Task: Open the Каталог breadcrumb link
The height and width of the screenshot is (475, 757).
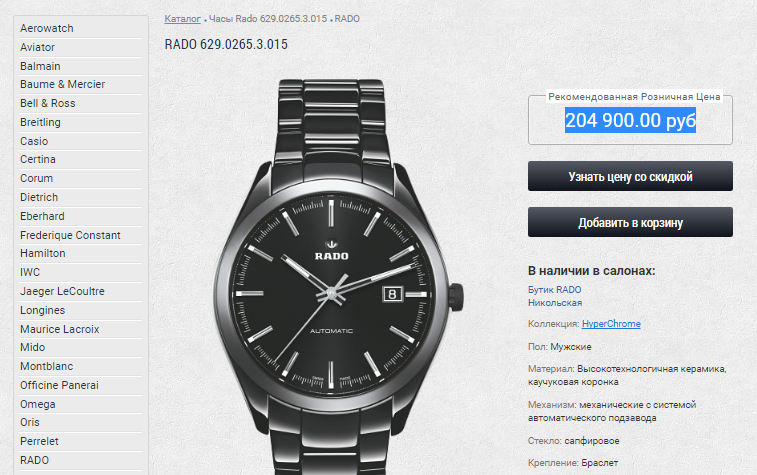Action: [x=182, y=19]
